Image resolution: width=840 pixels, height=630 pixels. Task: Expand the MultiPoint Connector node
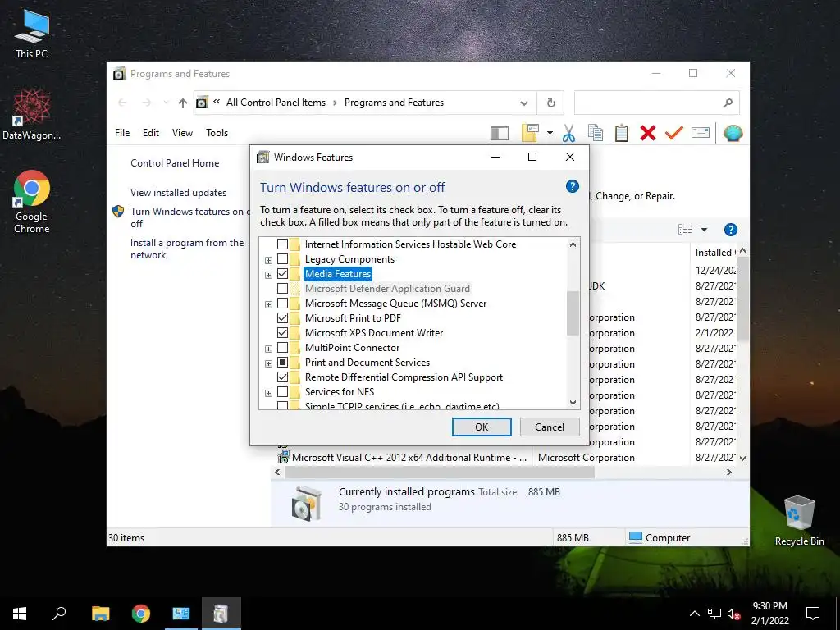click(x=268, y=349)
